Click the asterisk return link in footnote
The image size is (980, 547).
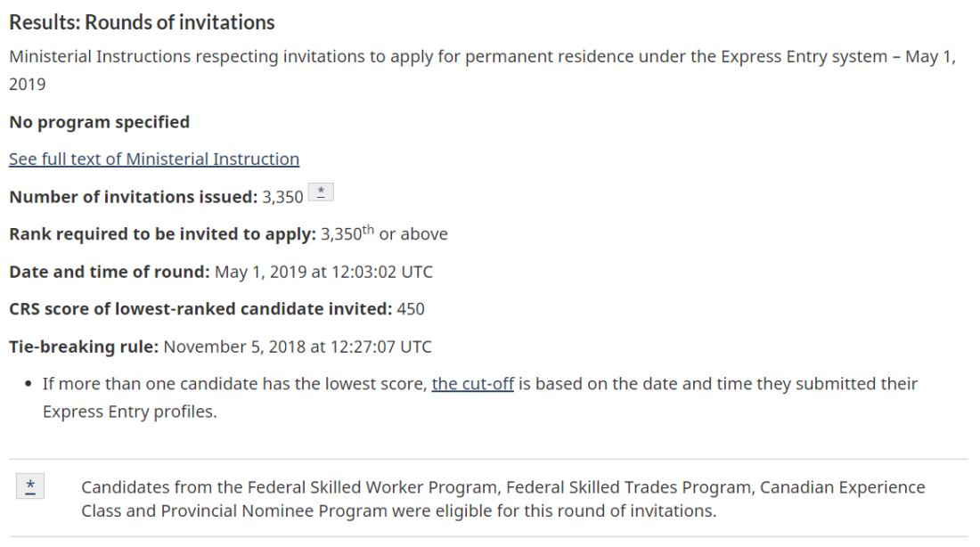30,486
